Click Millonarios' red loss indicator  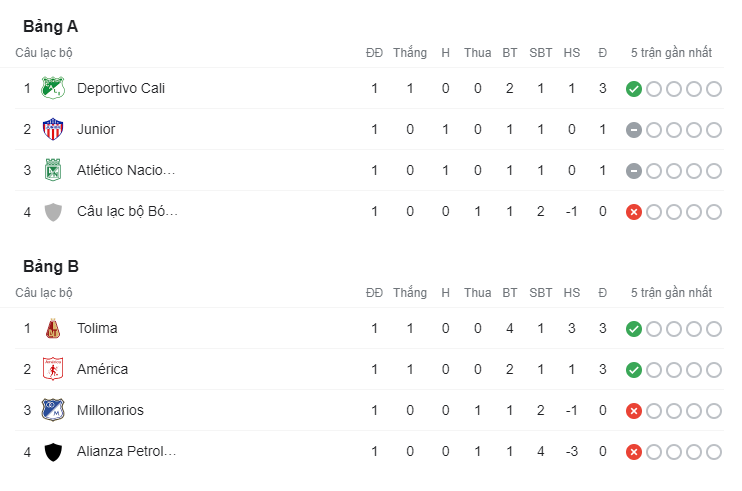pyautogui.click(x=633, y=411)
